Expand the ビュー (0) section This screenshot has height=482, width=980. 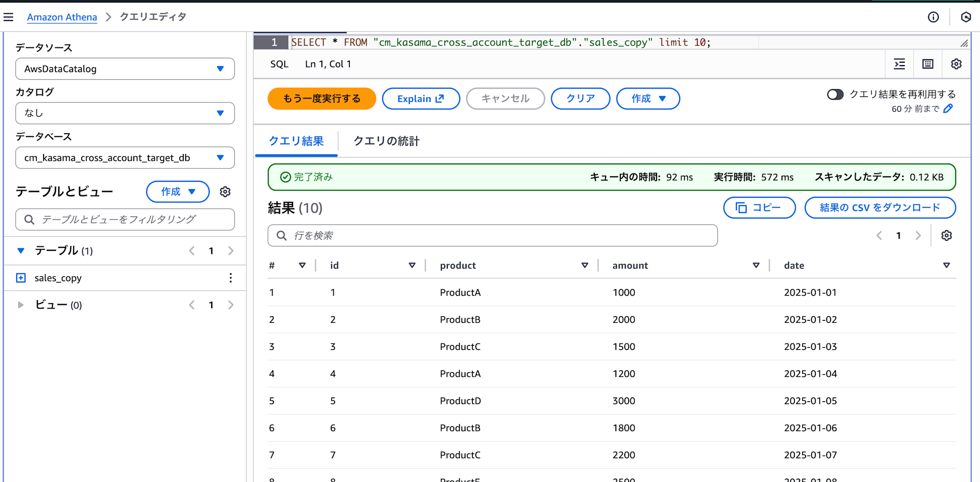pyautogui.click(x=21, y=304)
